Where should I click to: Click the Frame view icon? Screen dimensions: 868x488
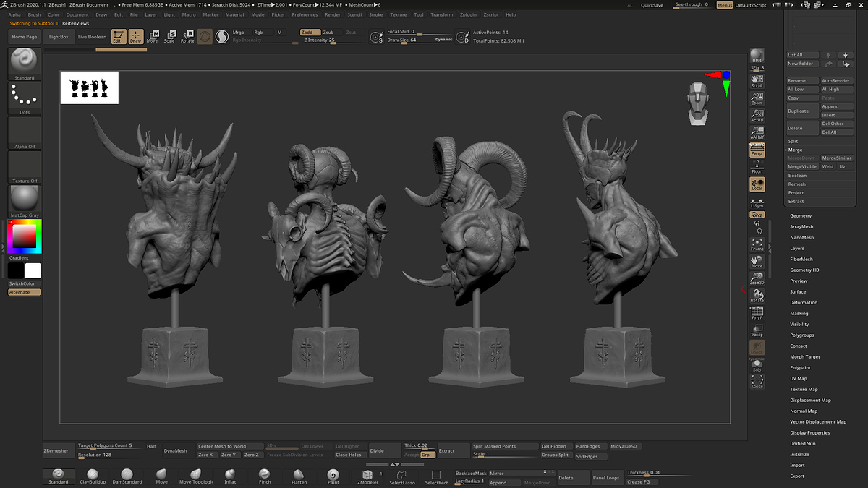click(x=757, y=244)
